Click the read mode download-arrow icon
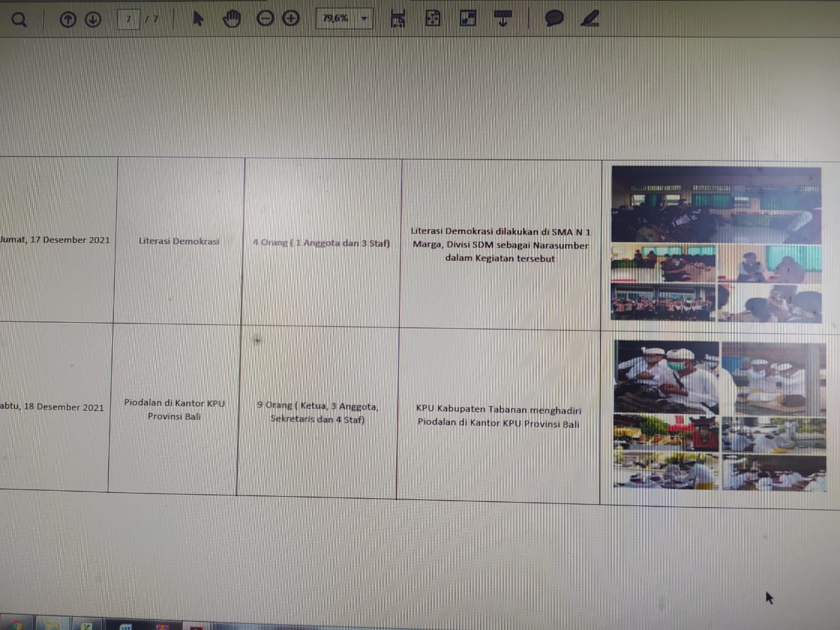 pos(503,18)
